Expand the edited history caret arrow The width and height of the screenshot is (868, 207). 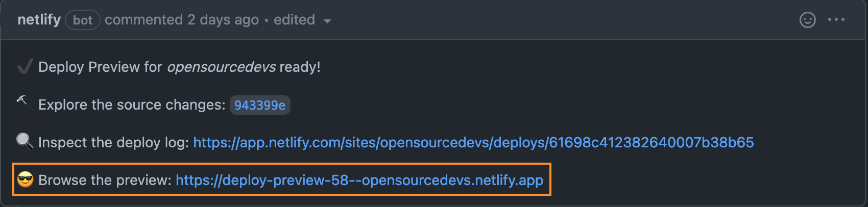click(327, 21)
